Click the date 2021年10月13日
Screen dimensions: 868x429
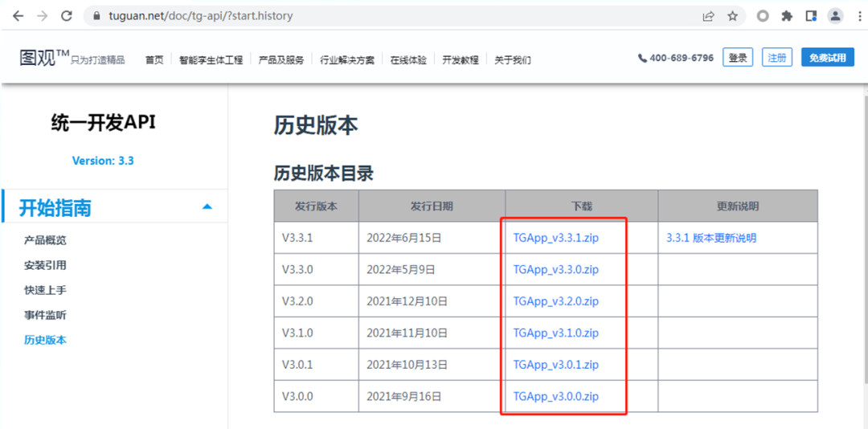click(x=407, y=365)
